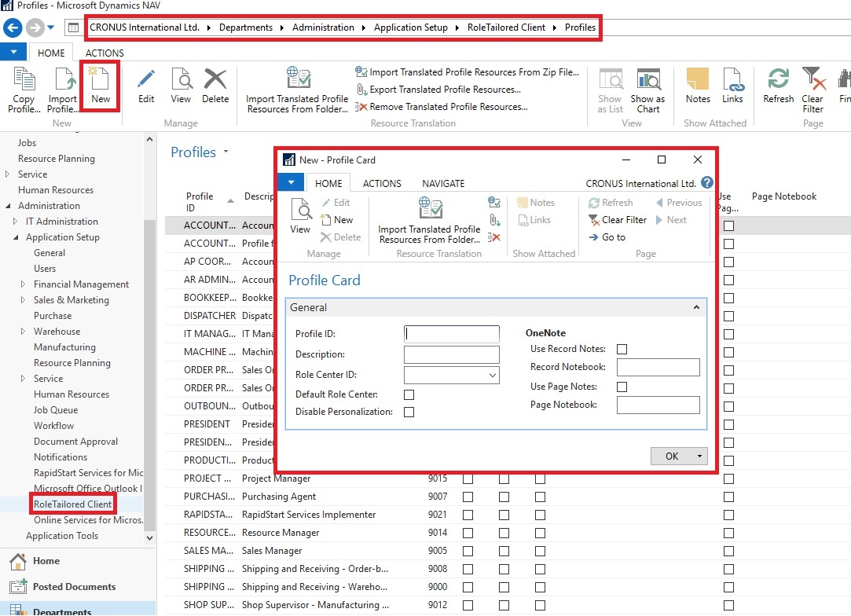Screen dimensions: 851x616
Task: Click the Links icon in Show Attached group
Action: point(732,85)
